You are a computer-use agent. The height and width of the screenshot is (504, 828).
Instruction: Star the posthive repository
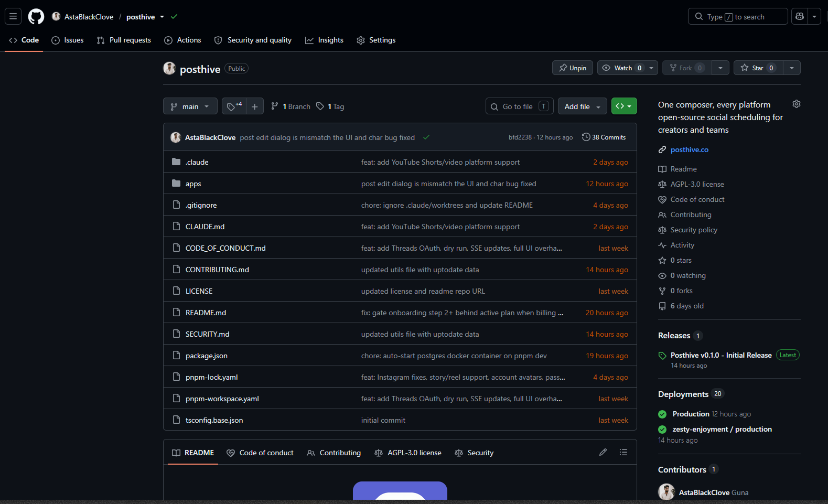click(758, 68)
